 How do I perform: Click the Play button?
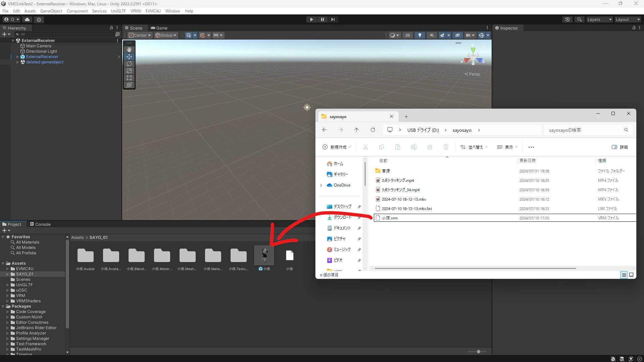(311, 19)
